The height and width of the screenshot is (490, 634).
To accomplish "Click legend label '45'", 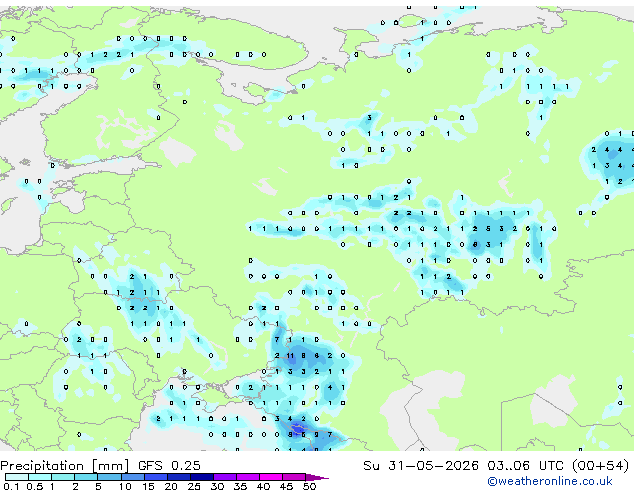I will 287,486.
